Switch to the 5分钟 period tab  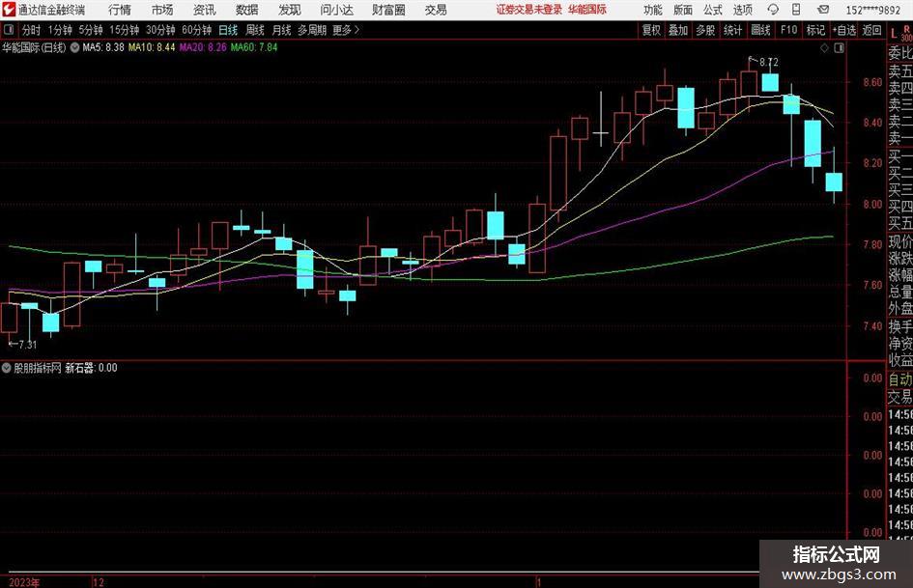(x=91, y=30)
